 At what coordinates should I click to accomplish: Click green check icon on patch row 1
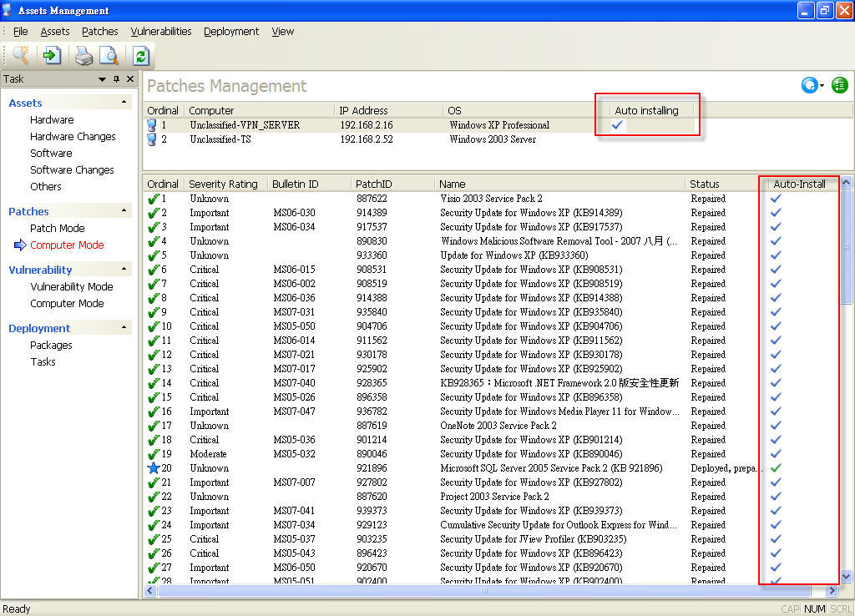click(x=154, y=199)
